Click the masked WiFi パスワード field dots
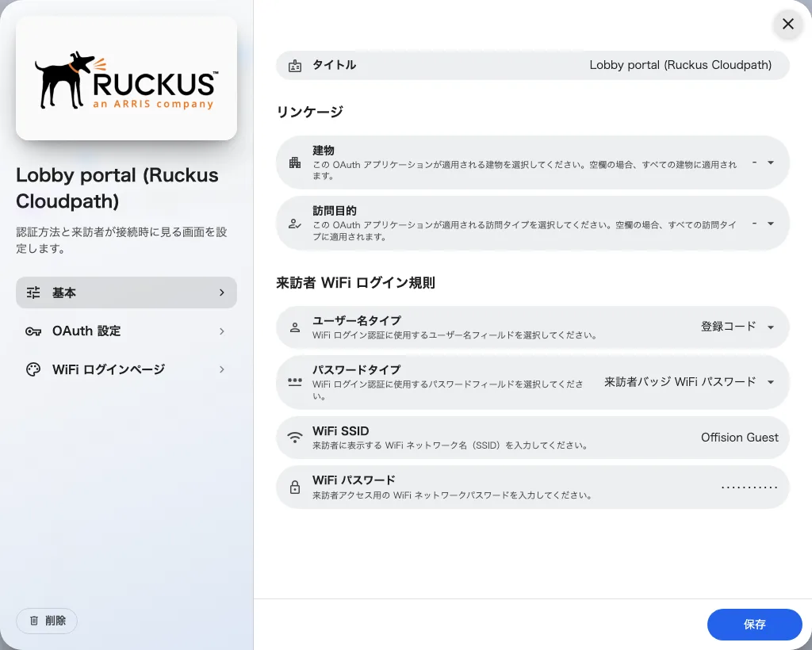 [749, 487]
